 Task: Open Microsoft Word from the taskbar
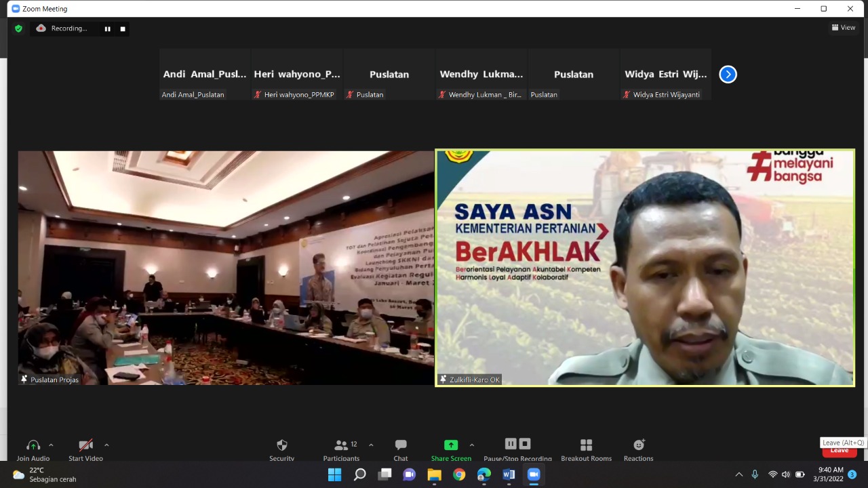pyautogui.click(x=509, y=474)
